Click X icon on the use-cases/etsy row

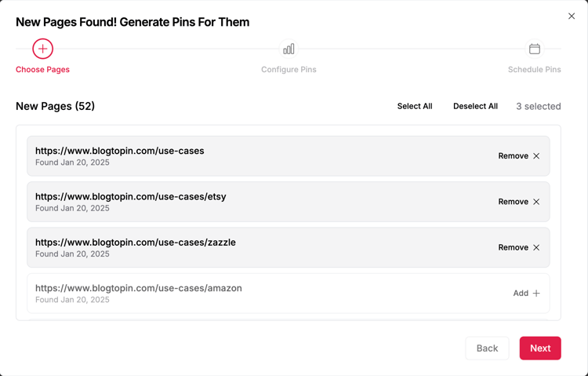[x=536, y=202]
